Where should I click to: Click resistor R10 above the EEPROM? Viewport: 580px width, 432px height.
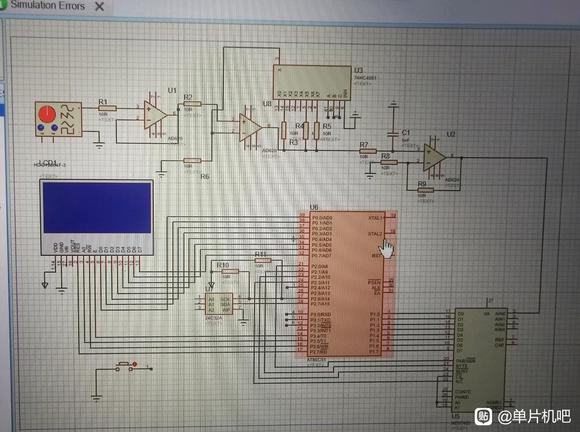tap(230, 271)
